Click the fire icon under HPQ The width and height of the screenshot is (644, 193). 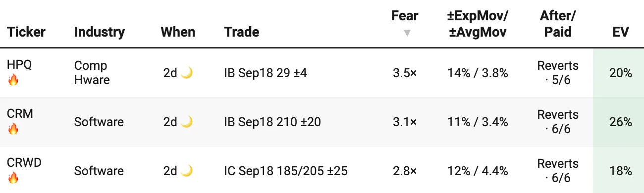(13, 80)
